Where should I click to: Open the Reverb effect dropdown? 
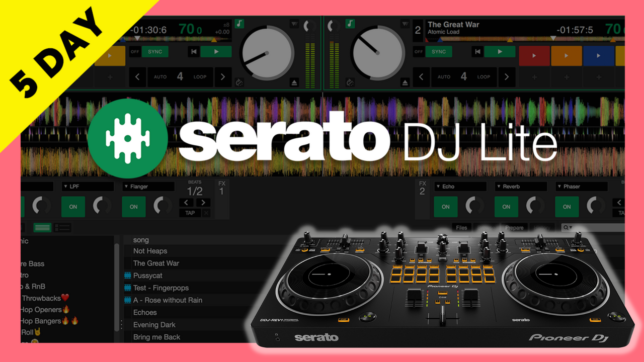point(520,187)
